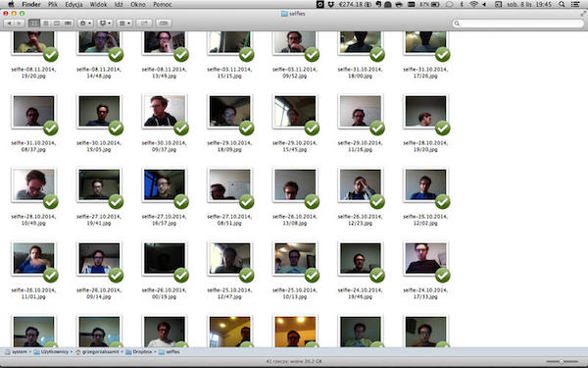Open the Widok menu
The image size is (588, 368).
(98, 5)
